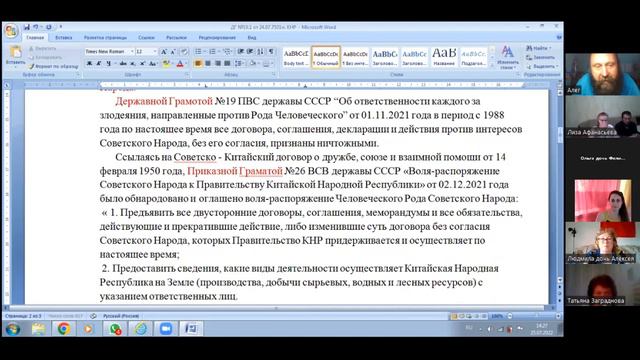This screenshot has width=640, height=360.
Task: Open the round Office button menu
Action: tap(11, 31)
